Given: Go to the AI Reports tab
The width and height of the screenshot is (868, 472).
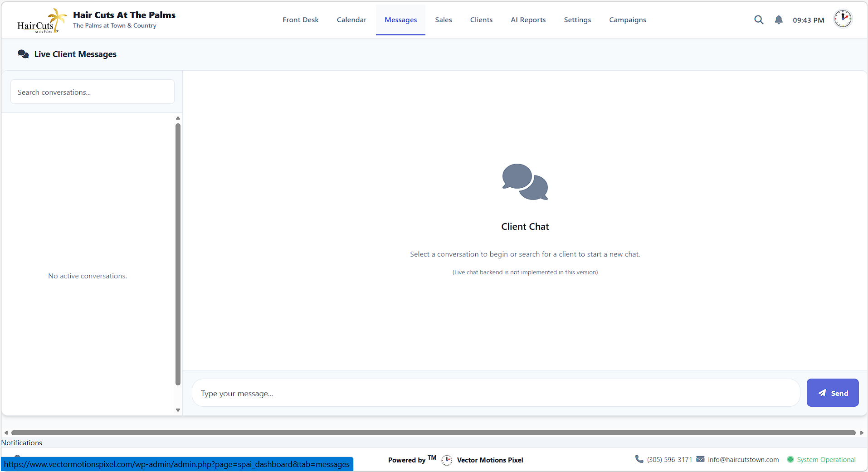Looking at the screenshot, I should point(528,19).
